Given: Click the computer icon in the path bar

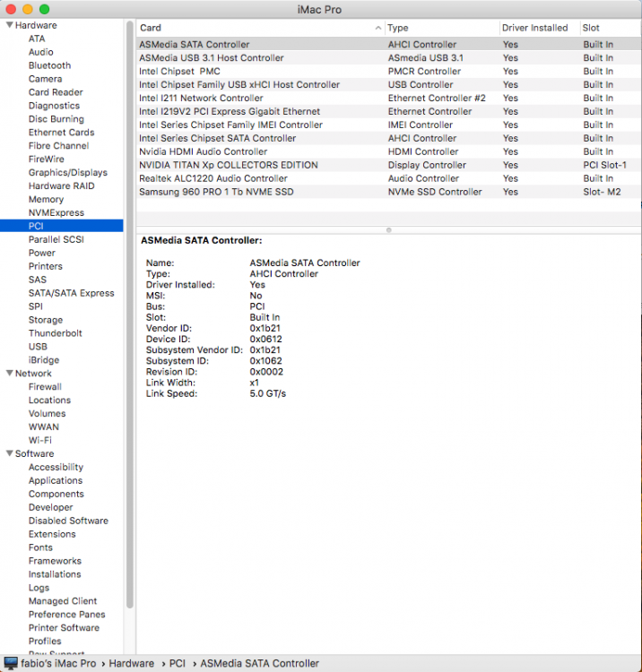Looking at the screenshot, I should click(11, 663).
